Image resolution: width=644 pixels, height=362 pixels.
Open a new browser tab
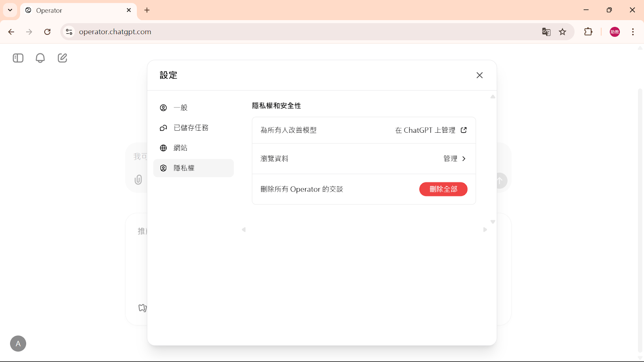147,10
